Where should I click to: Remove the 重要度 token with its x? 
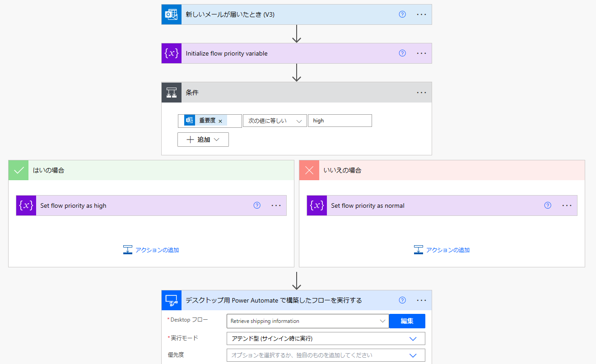click(220, 121)
